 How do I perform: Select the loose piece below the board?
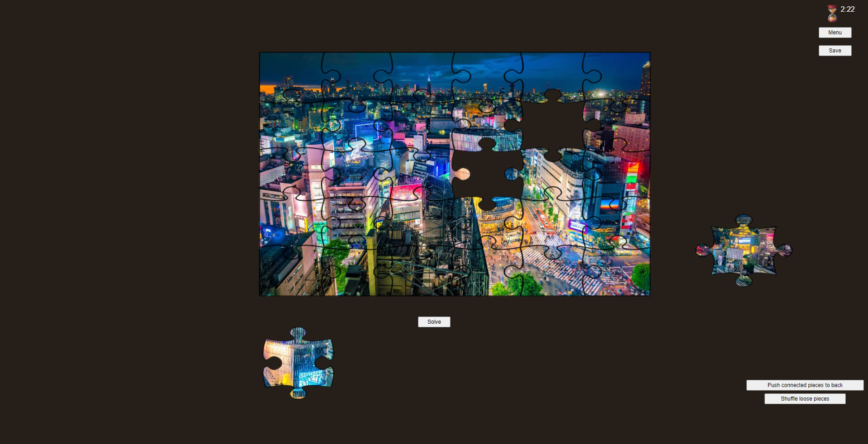[x=299, y=362]
